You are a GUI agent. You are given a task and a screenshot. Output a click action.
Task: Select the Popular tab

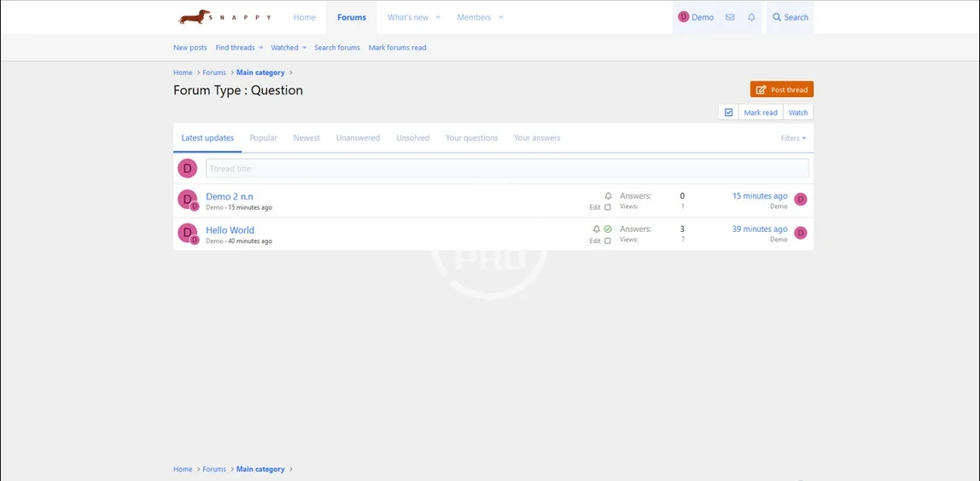pos(263,138)
